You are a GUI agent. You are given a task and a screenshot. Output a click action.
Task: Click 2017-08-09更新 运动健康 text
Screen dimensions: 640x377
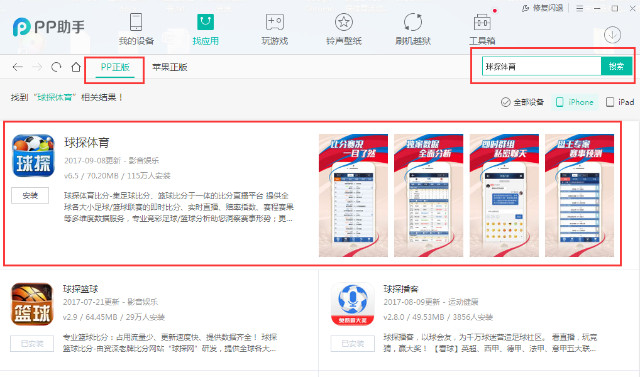coord(431,302)
